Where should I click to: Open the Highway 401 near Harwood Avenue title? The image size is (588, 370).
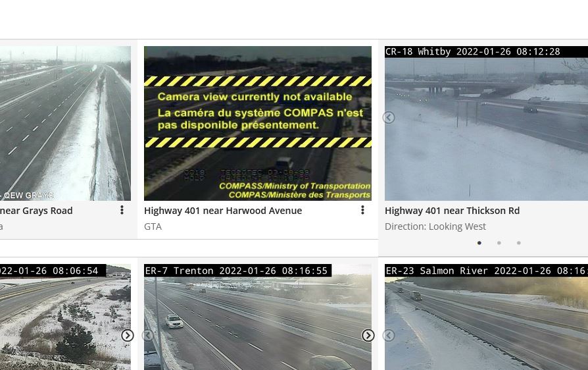tap(223, 211)
